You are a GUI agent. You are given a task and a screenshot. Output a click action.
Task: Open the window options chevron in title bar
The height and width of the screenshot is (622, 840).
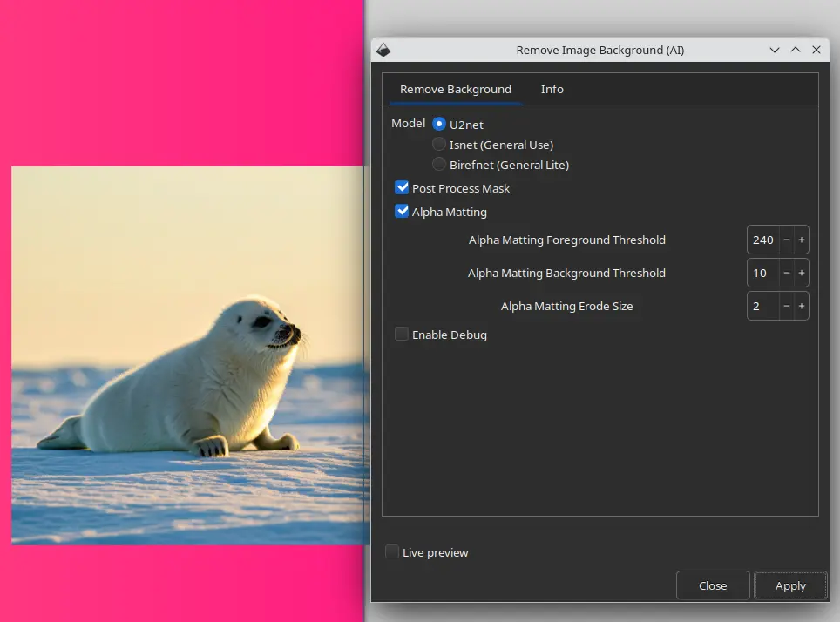point(774,50)
